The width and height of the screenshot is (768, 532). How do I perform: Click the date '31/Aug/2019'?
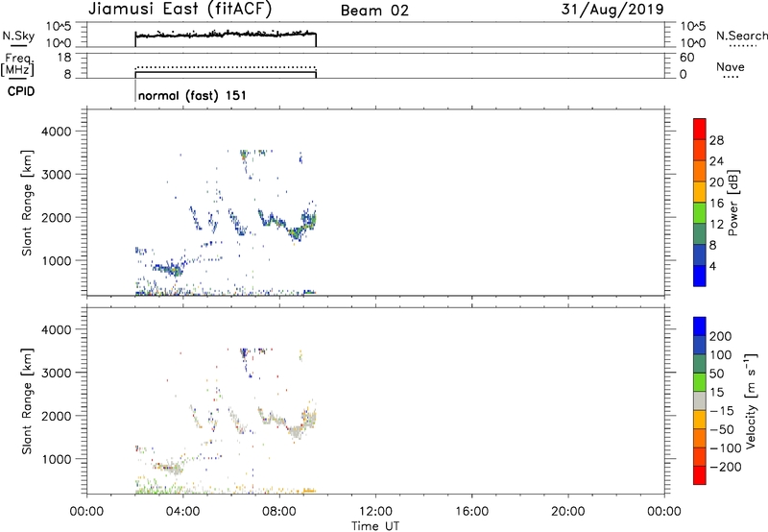point(612,10)
